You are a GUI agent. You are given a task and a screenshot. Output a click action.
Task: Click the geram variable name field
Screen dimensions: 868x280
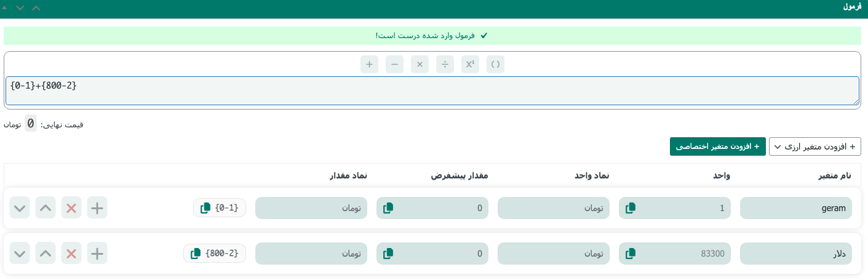795,208
